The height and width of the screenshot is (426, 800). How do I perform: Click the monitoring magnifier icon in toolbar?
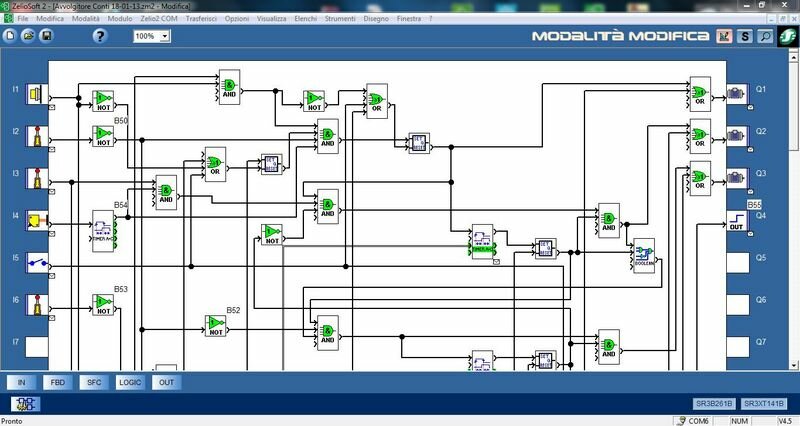[765, 36]
